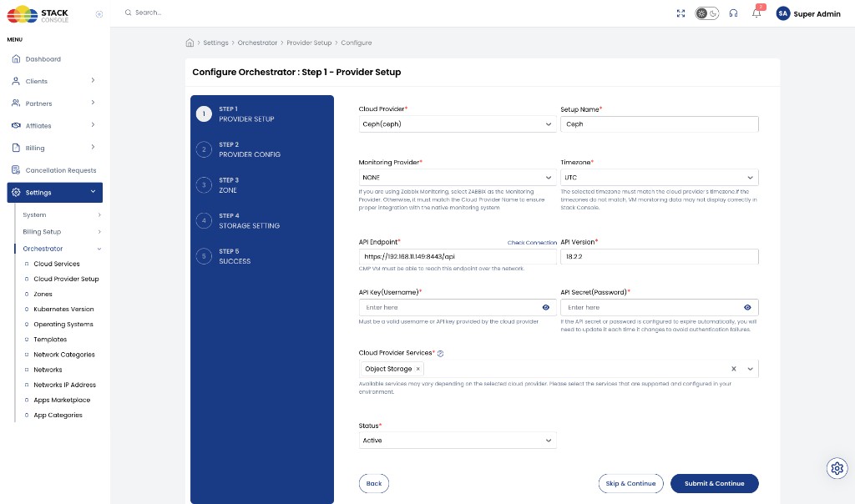Click Clients person icon
Image resolution: width=855 pixels, height=504 pixels.
coord(16,81)
